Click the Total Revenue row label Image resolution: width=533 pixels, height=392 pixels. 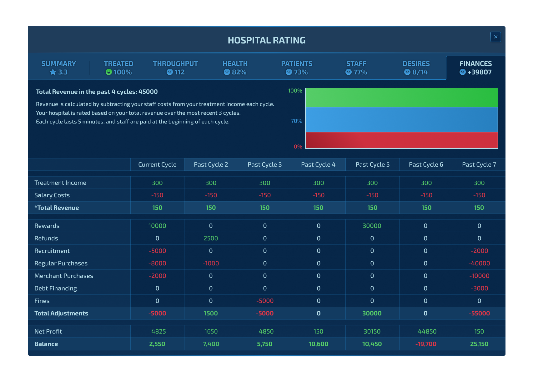click(57, 208)
